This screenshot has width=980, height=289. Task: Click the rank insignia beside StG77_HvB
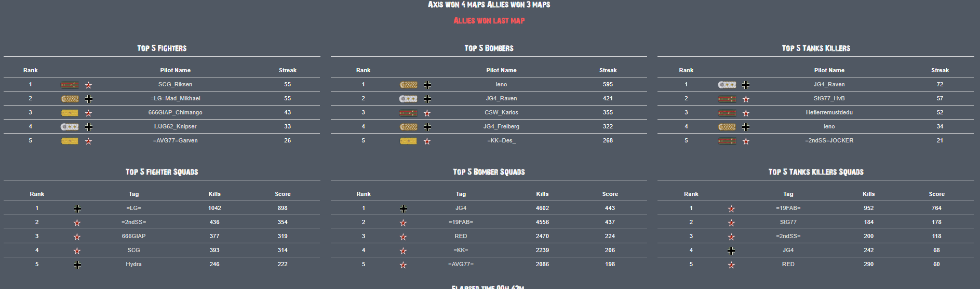[x=727, y=99]
